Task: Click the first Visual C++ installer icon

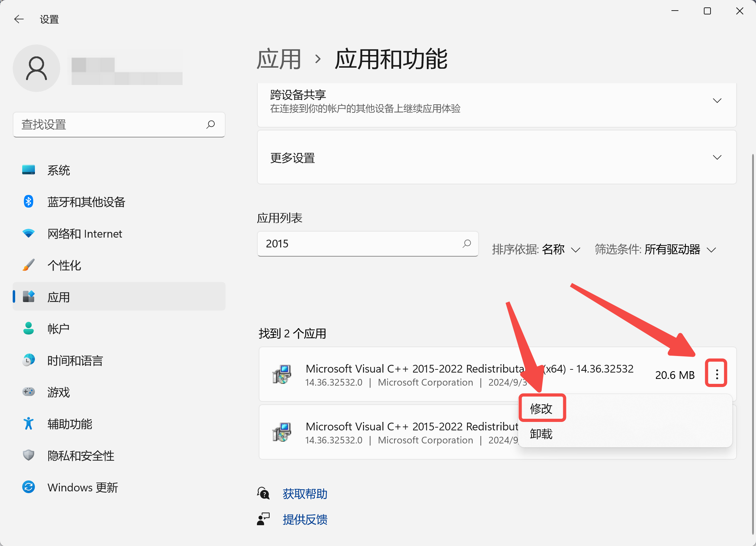Action: tap(282, 374)
